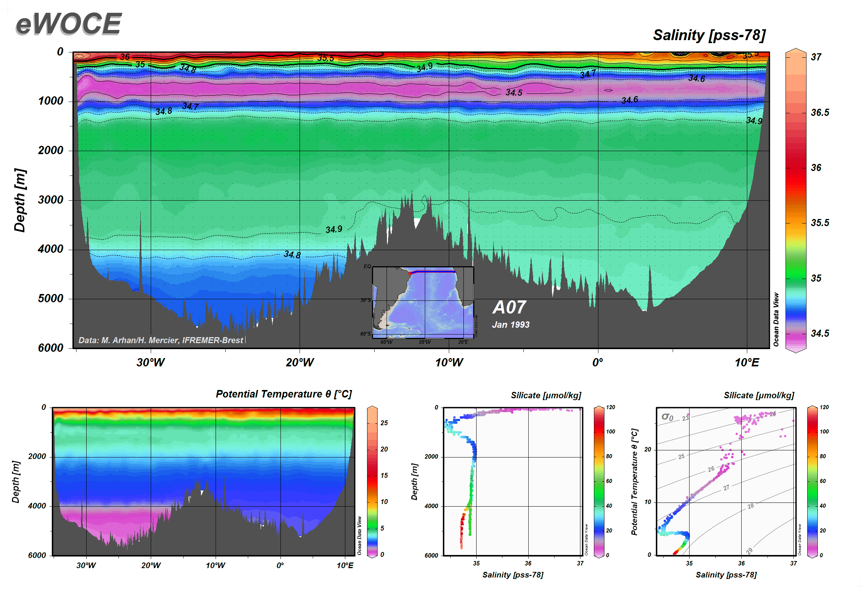
Task: Click the '28' isopycnal label in the T-S diagram
Action: (751, 506)
